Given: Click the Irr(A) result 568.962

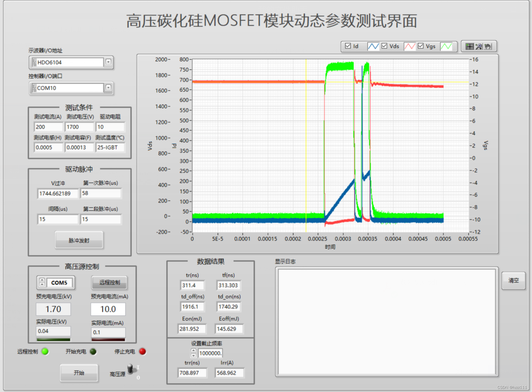Looking at the screenshot, I should click(229, 373).
